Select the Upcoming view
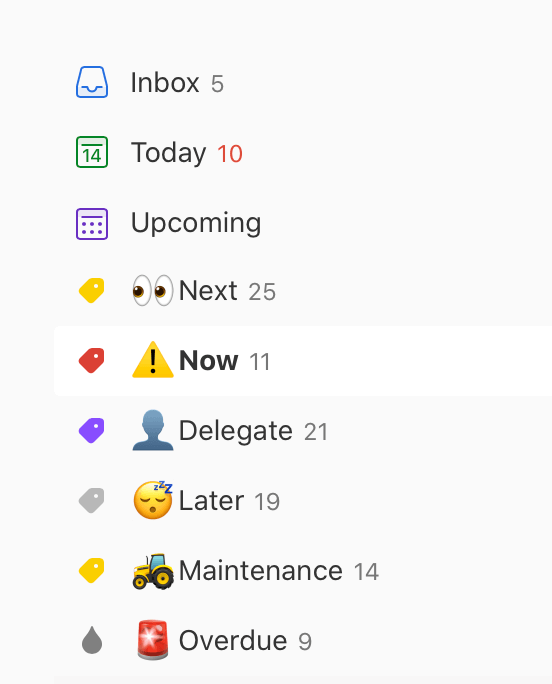This screenshot has height=684, width=552. point(303,224)
